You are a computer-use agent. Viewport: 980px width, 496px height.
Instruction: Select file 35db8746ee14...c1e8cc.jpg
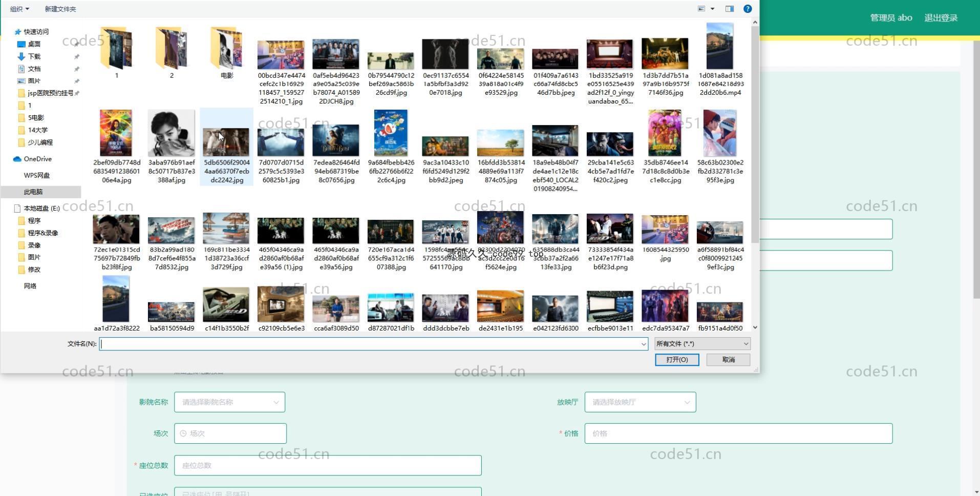pos(665,147)
